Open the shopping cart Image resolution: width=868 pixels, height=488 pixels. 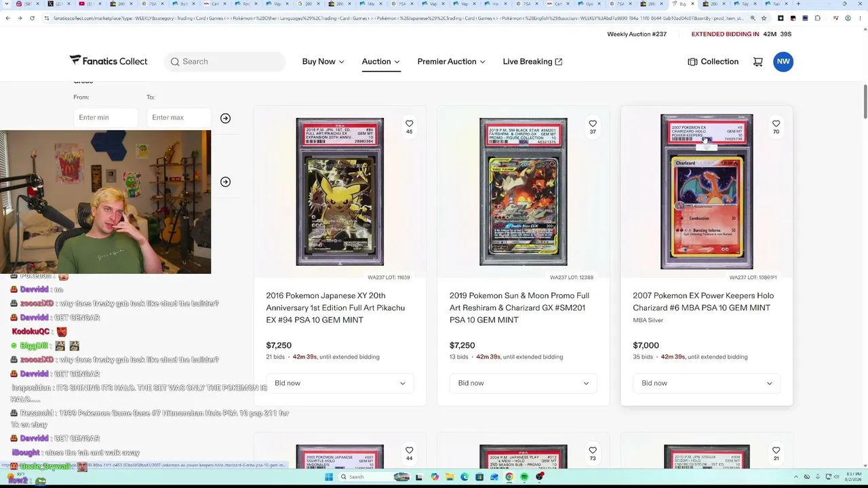758,62
